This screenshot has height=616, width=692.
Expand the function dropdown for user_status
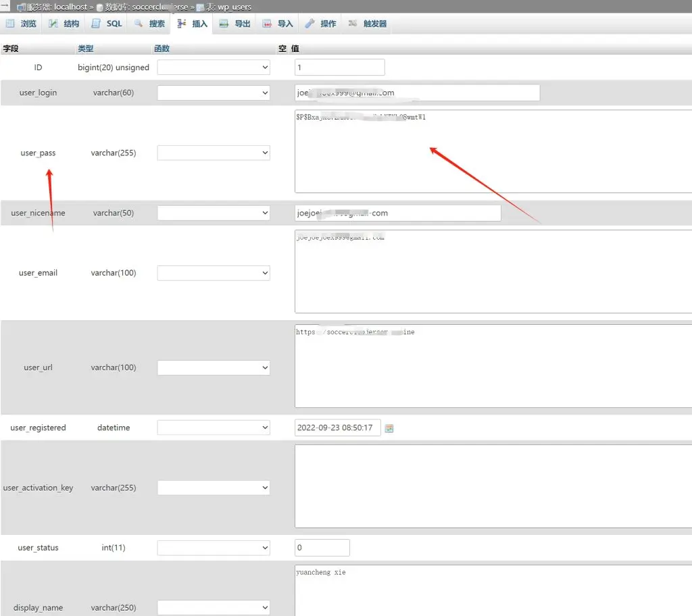coord(214,548)
